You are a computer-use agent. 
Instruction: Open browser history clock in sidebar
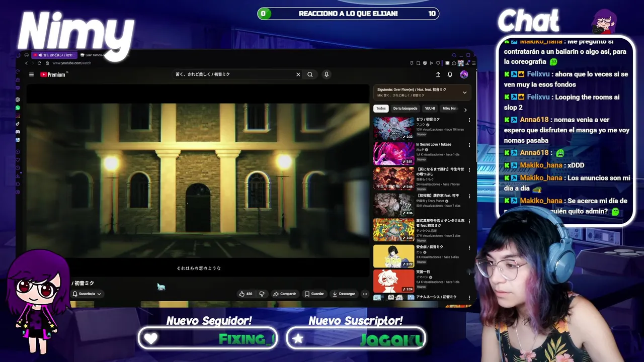coord(18,168)
